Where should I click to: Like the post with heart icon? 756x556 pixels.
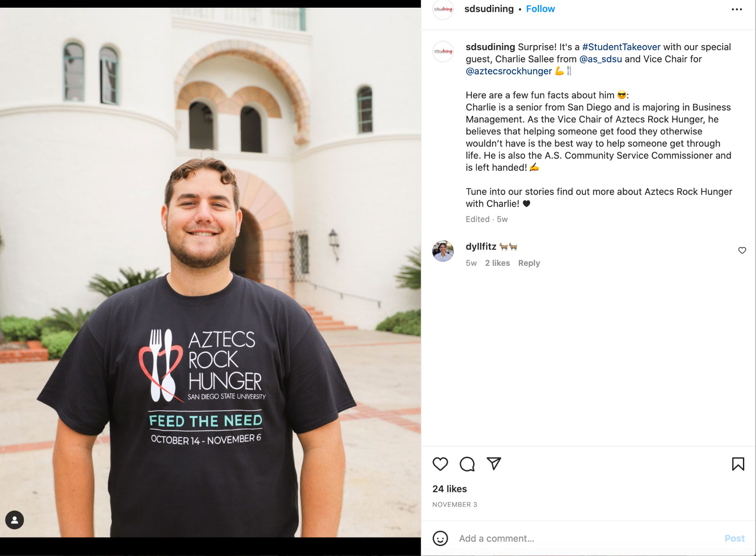[440, 464]
